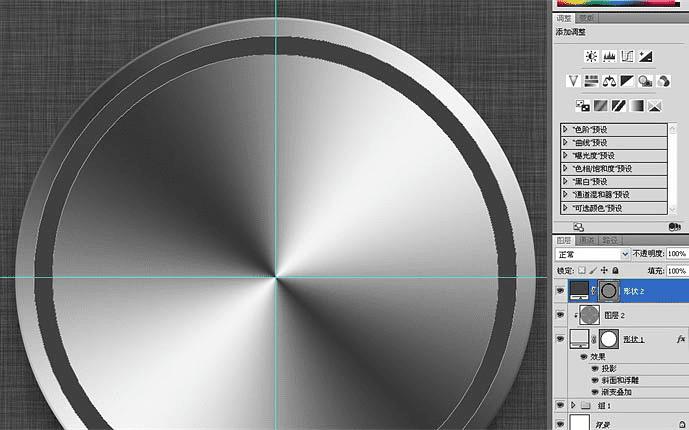Toggle visibility of 斜面和浮雕 effect

pyautogui.click(x=595, y=380)
